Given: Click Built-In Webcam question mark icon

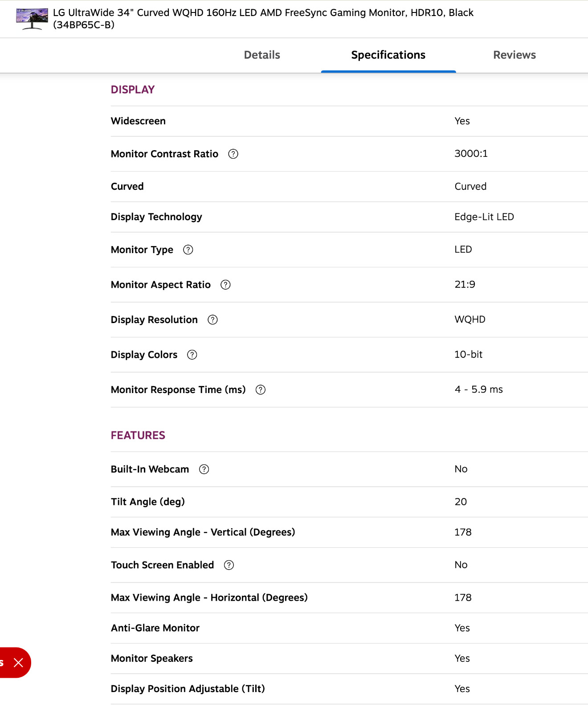Looking at the screenshot, I should pos(204,469).
